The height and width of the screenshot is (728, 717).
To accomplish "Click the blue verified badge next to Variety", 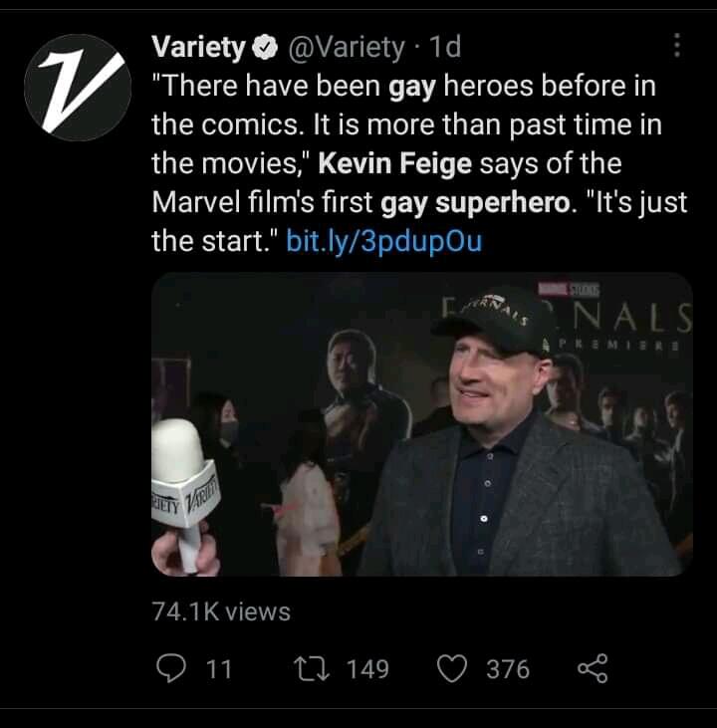I will (x=265, y=48).
